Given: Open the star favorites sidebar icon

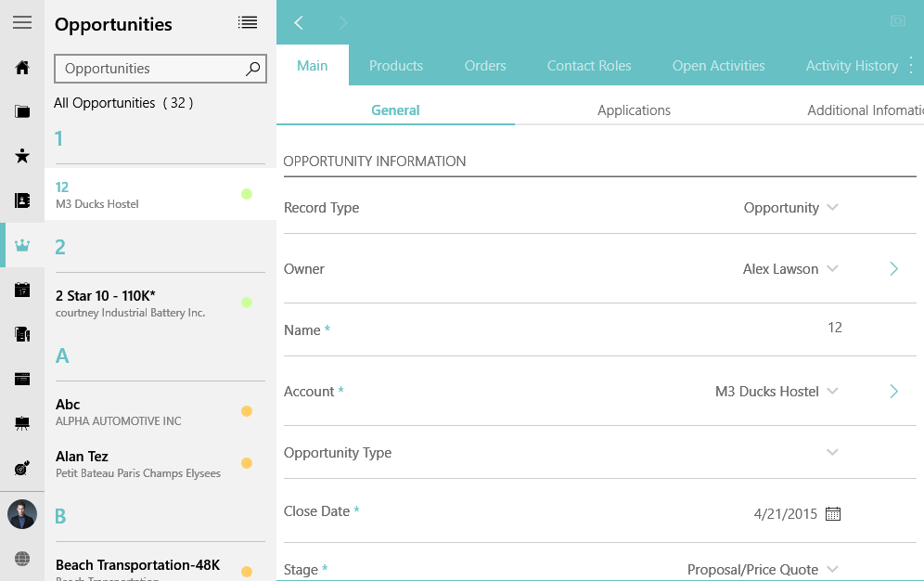Looking at the screenshot, I should (x=22, y=156).
